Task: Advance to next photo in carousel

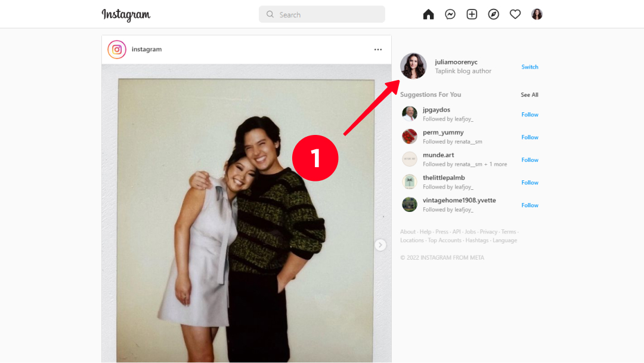Action: pyautogui.click(x=380, y=245)
